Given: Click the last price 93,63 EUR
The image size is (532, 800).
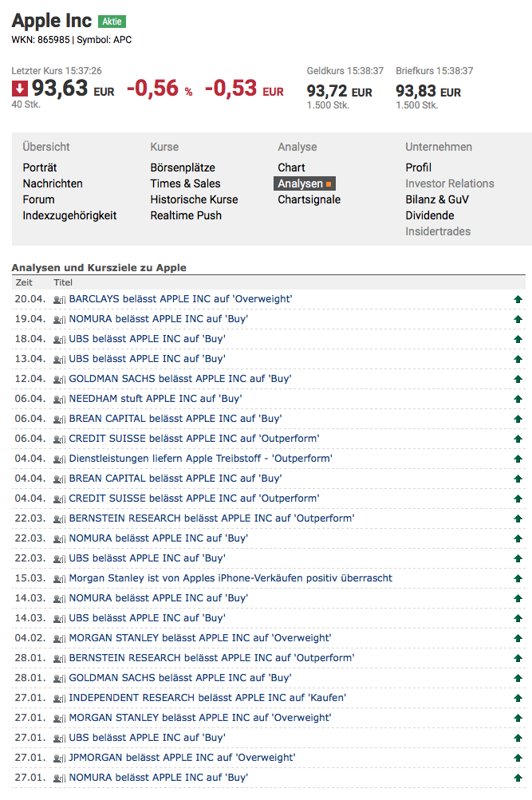Looking at the screenshot, I should 73,89.
